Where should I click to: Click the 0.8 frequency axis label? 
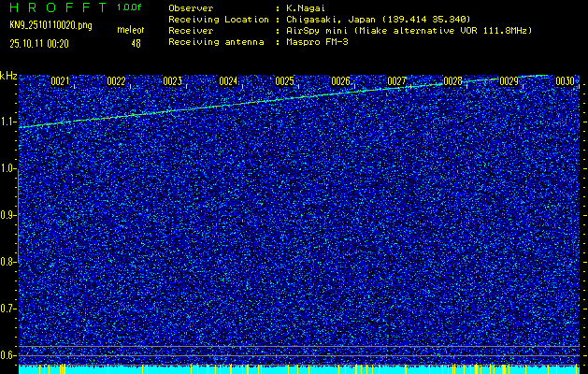click(8, 262)
